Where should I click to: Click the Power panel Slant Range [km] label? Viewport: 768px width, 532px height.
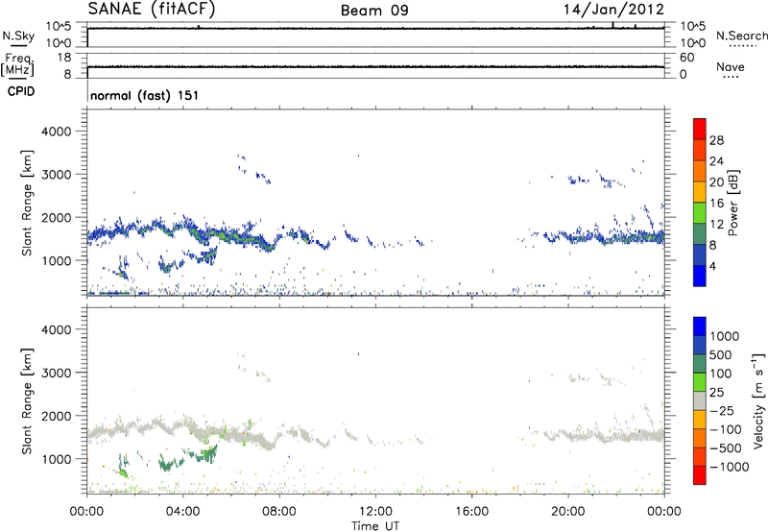pos(27,203)
